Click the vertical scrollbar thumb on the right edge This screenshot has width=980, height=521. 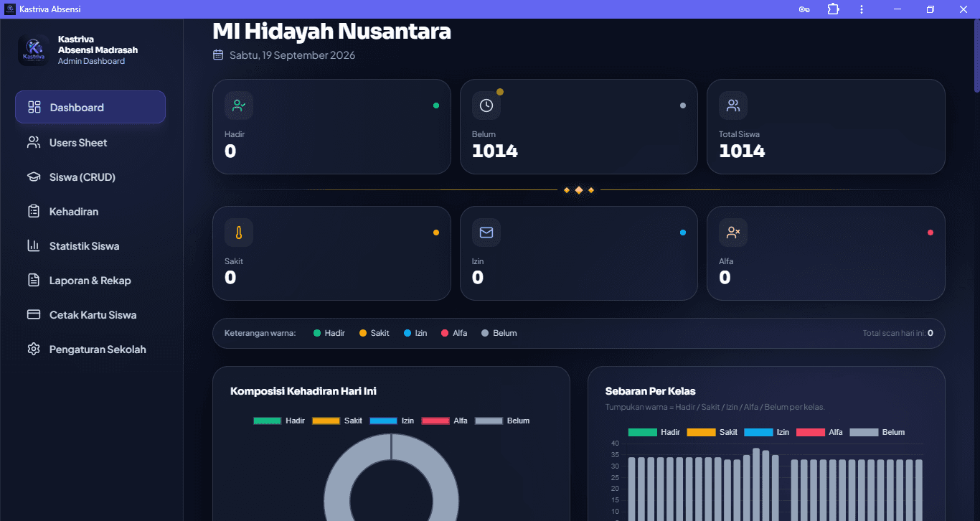(976, 56)
